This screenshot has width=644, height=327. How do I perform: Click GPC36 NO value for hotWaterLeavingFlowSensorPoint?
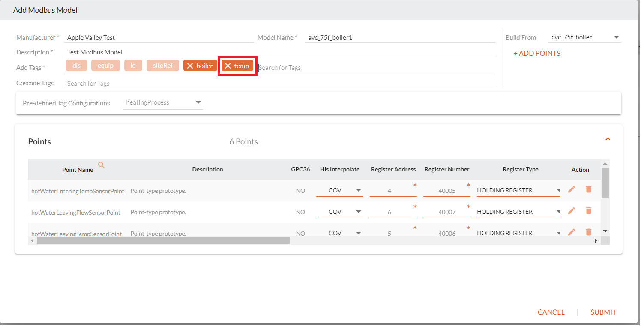click(x=300, y=212)
